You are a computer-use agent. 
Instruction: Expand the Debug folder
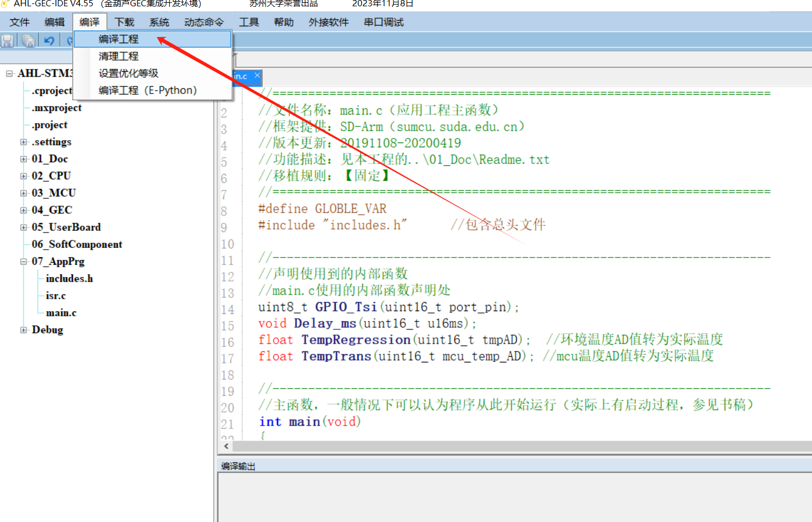(23, 330)
